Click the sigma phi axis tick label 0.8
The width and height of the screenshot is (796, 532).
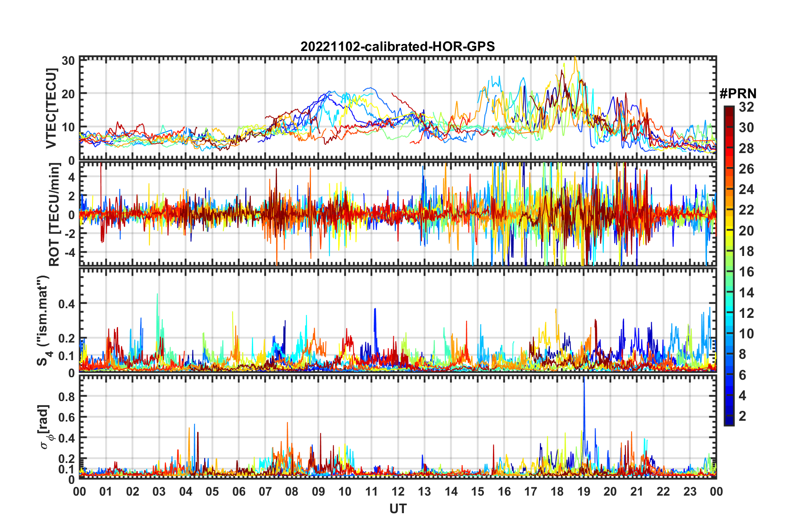66,396
